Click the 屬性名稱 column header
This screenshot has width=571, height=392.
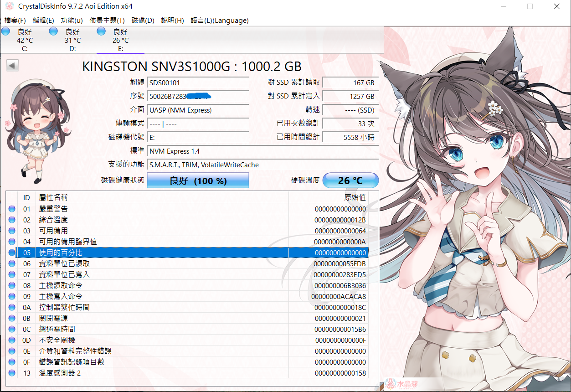(162, 197)
